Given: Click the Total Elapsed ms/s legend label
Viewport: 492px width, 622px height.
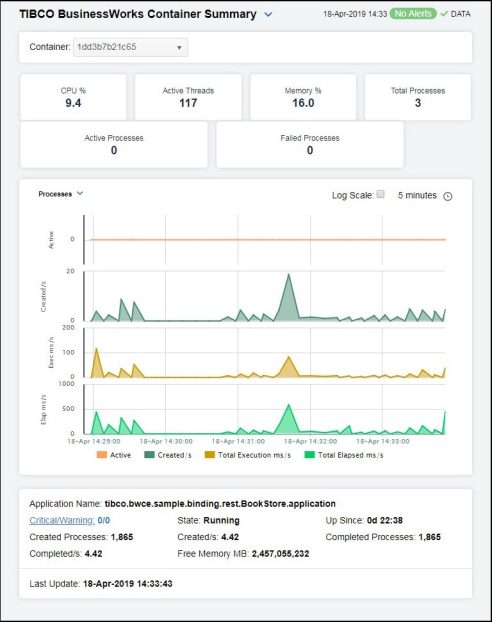Looking at the screenshot, I should [x=350, y=455].
